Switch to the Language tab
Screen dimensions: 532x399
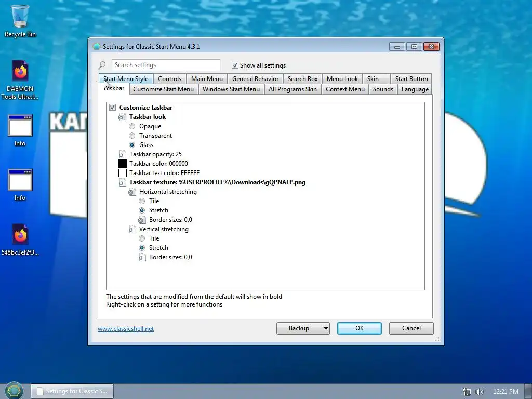point(415,89)
